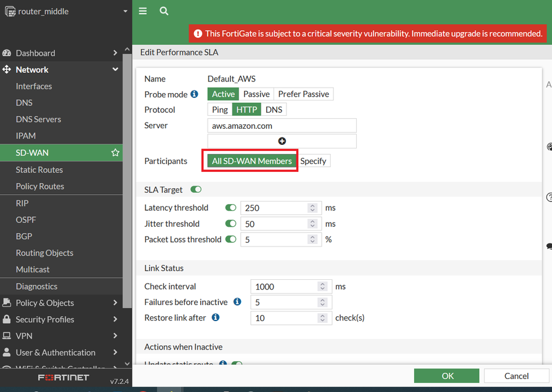Expand the Security Profiles section
The height and width of the screenshot is (392, 552).
(x=115, y=319)
